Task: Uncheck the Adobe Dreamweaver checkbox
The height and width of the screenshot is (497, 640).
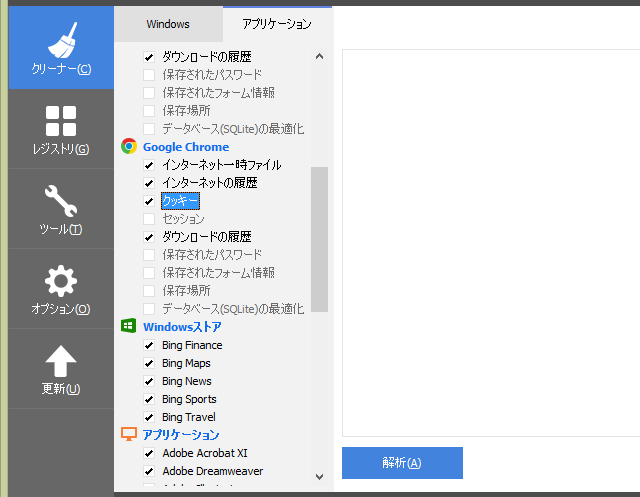Action: point(149,471)
